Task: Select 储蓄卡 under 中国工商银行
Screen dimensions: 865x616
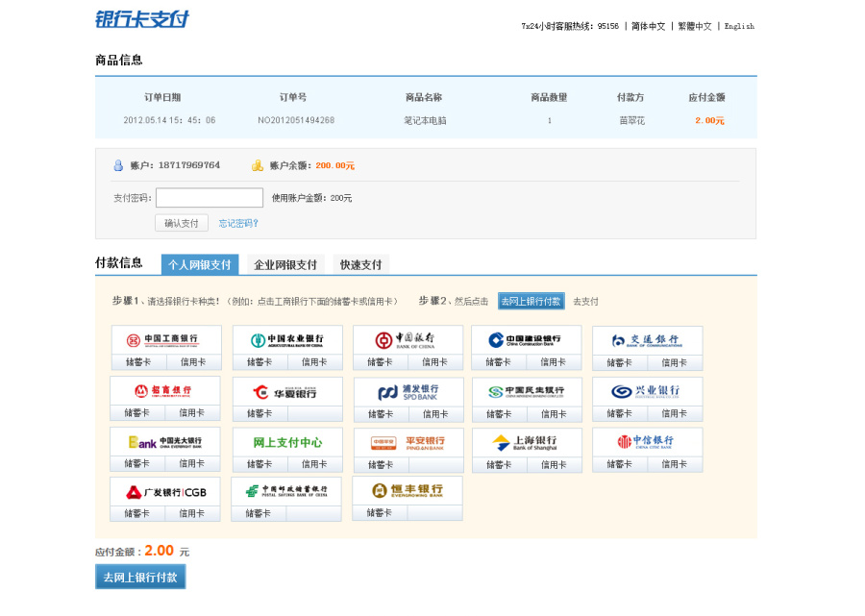Action: (140, 363)
